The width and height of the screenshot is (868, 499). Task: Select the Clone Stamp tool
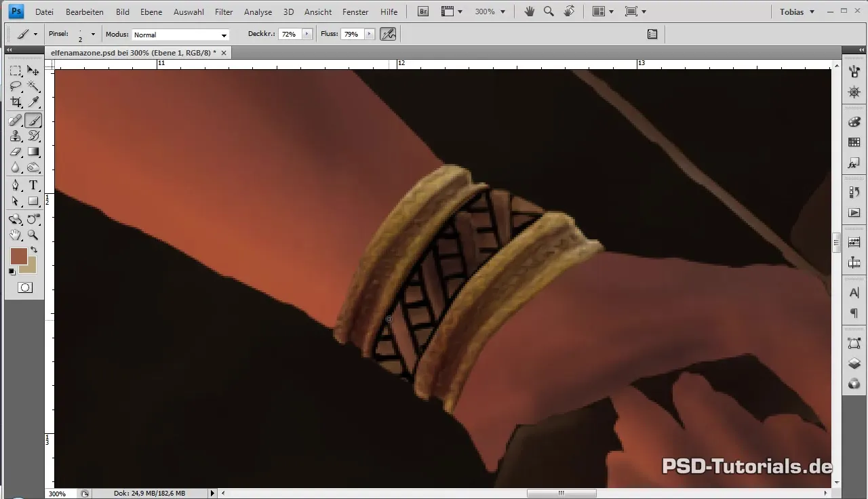(x=16, y=136)
